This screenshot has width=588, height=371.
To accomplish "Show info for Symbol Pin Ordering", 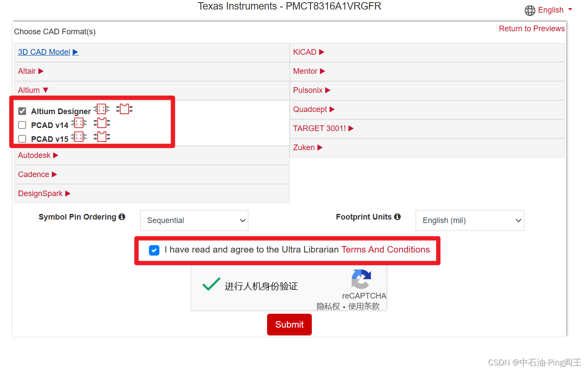I will click(122, 217).
